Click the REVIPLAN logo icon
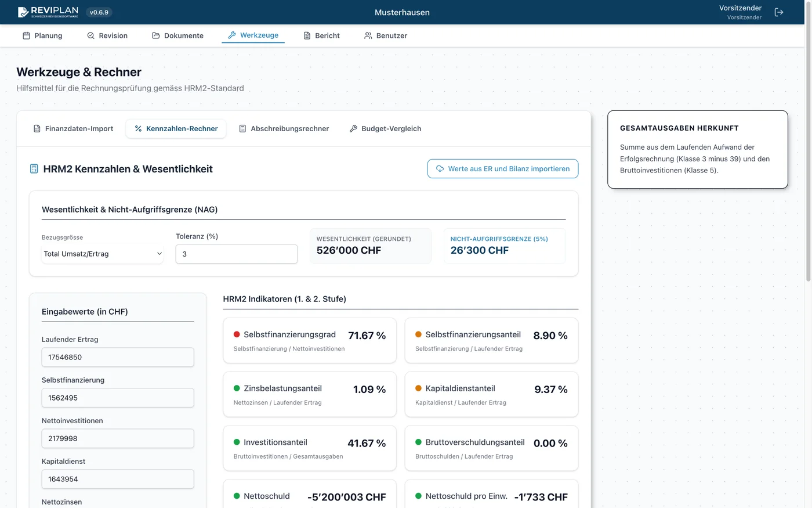The height and width of the screenshot is (508, 812). 23,12
